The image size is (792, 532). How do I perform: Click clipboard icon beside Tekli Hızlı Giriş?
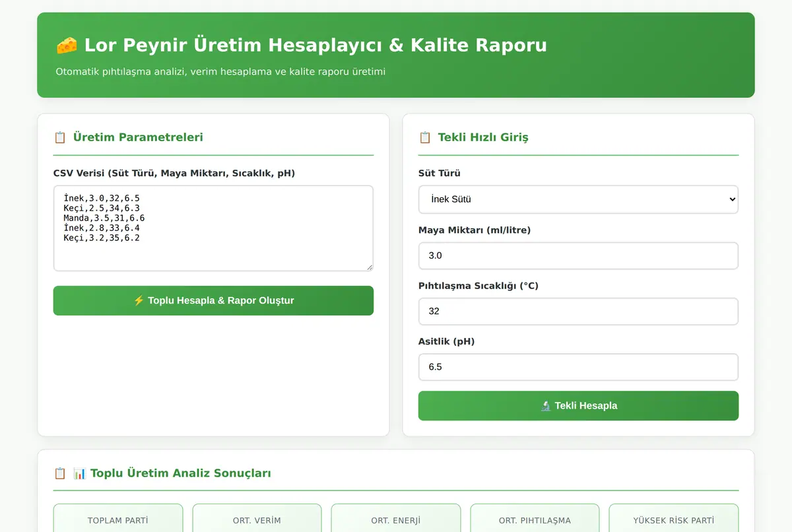[x=425, y=137]
